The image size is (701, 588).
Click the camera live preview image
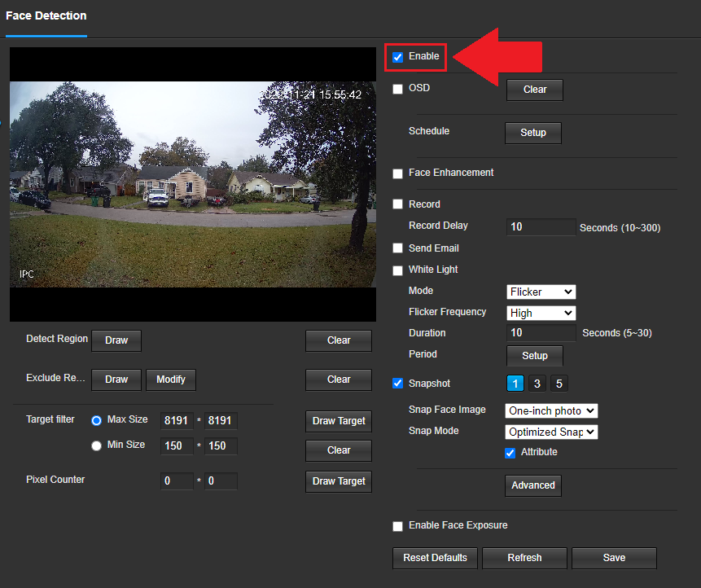[193, 184]
